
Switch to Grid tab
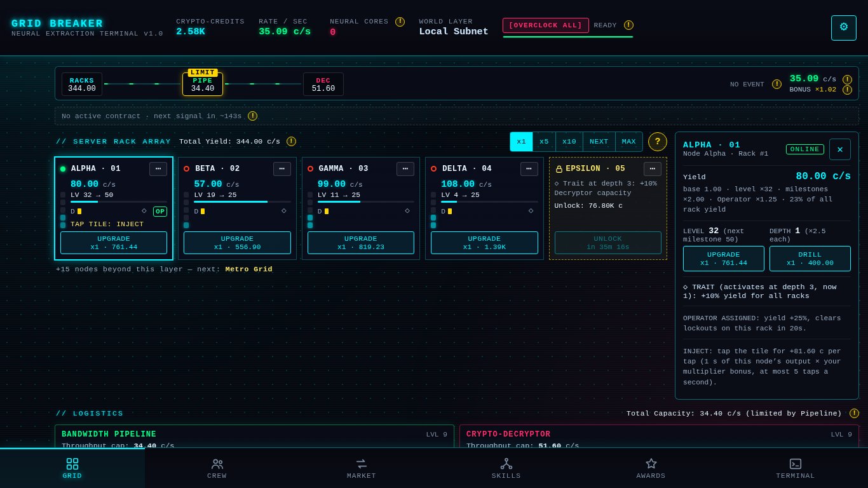72,468
